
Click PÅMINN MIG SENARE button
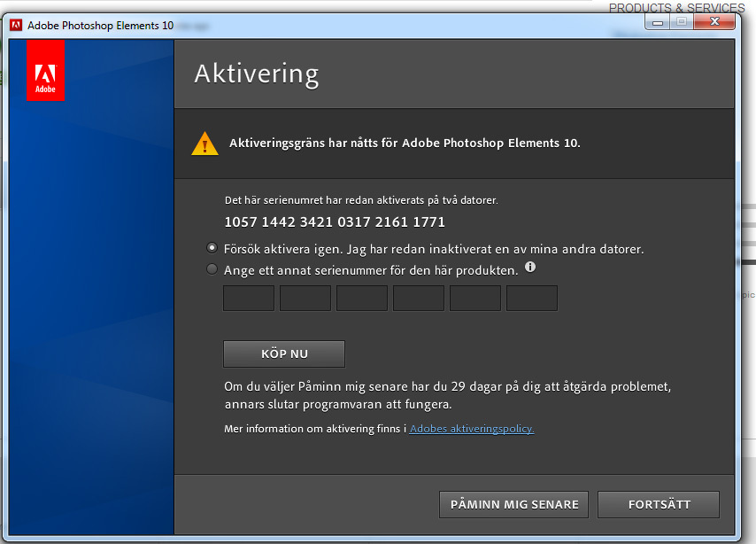pos(514,504)
